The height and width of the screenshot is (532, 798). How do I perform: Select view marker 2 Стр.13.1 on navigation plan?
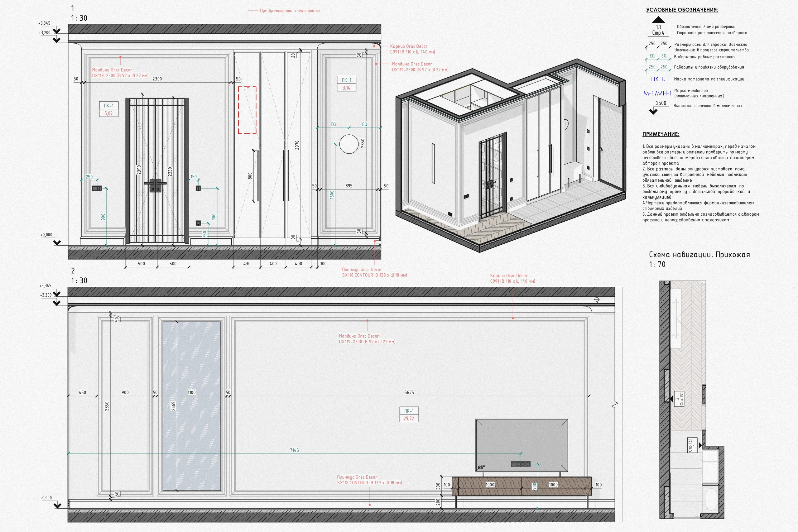pyautogui.click(x=679, y=399)
